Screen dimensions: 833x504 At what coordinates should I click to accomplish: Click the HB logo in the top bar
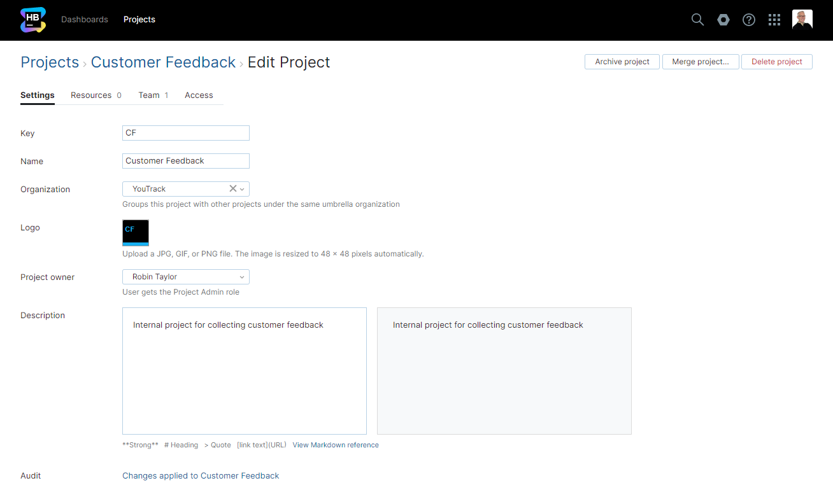[x=32, y=20]
